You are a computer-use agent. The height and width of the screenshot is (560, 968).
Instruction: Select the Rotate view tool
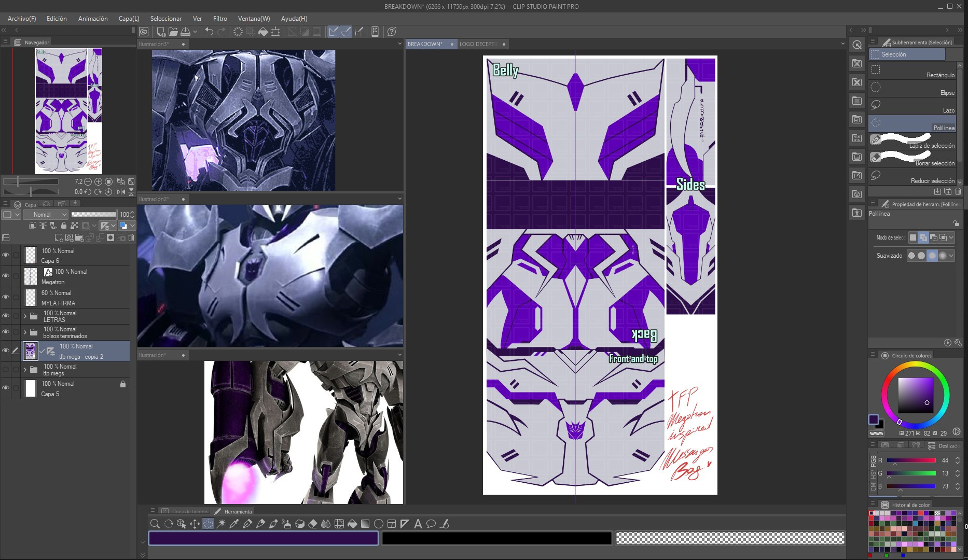pos(168,524)
